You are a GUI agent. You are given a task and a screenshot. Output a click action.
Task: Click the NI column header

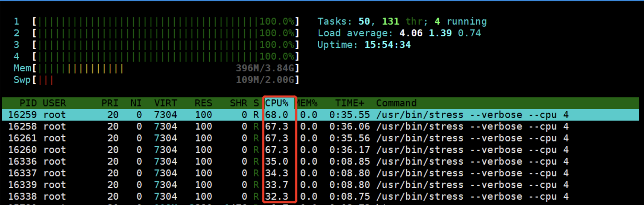tap(136, 103)
